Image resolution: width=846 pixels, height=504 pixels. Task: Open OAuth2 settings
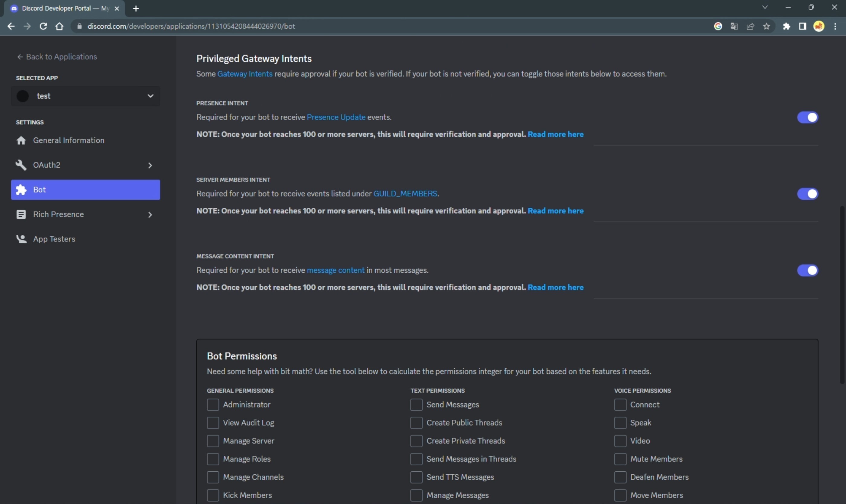pos(85,165)
